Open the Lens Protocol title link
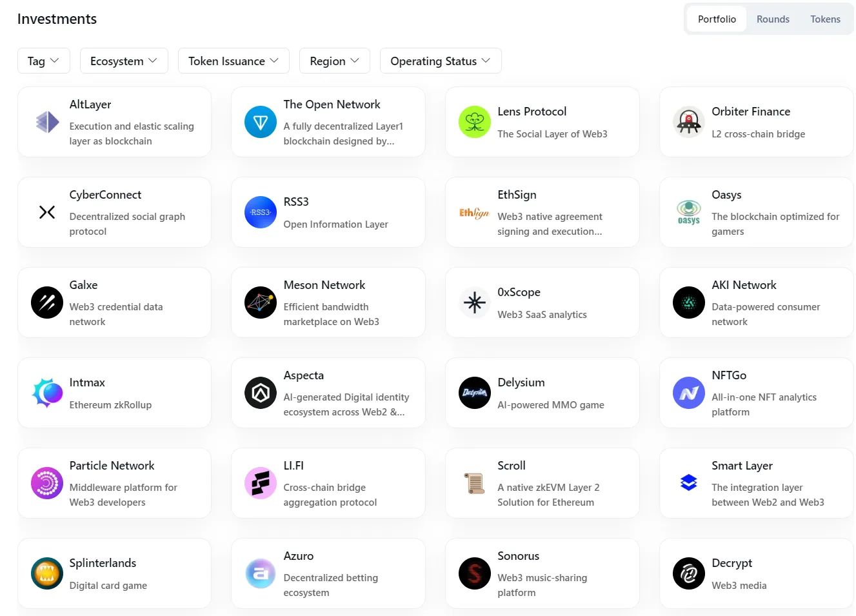The height and width of the screenshot is (616, 856). tap(532, 112)
